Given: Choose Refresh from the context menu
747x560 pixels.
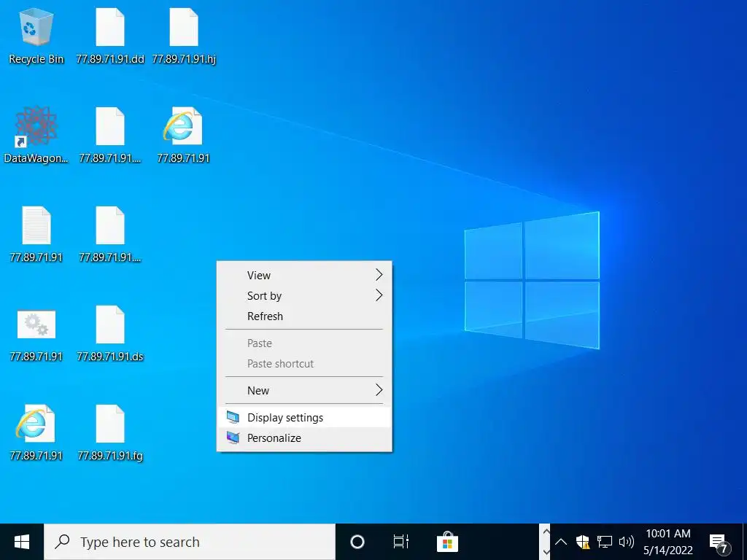Looking at the screenshot, I should click(304, 316).
